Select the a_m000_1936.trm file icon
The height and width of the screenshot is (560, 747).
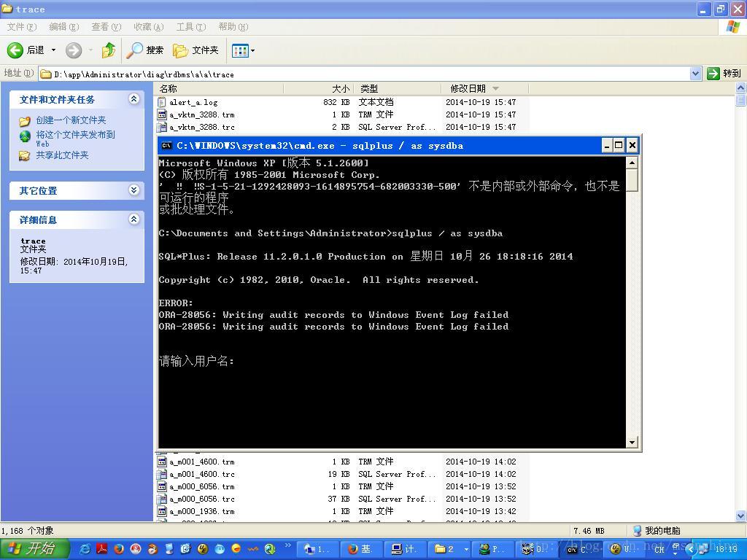(161, 511)
